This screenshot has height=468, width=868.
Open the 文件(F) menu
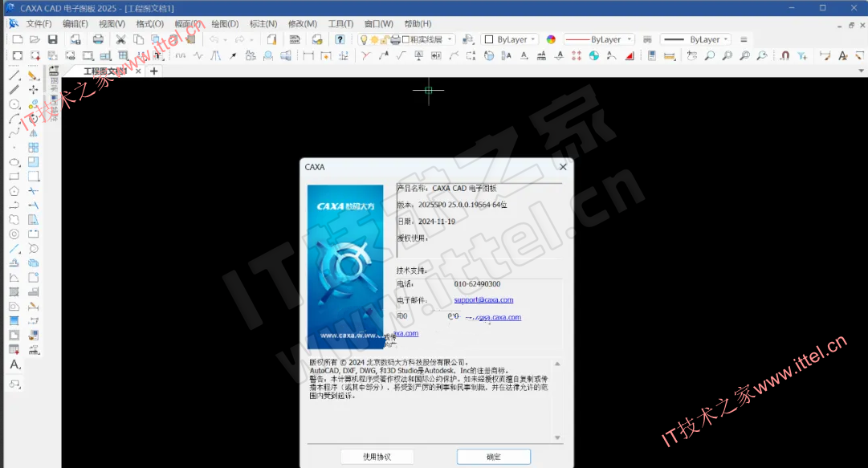[39, 24]
